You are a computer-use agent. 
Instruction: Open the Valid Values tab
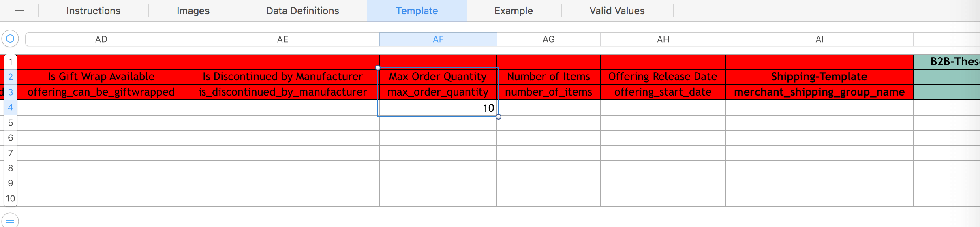click(617, 11)
